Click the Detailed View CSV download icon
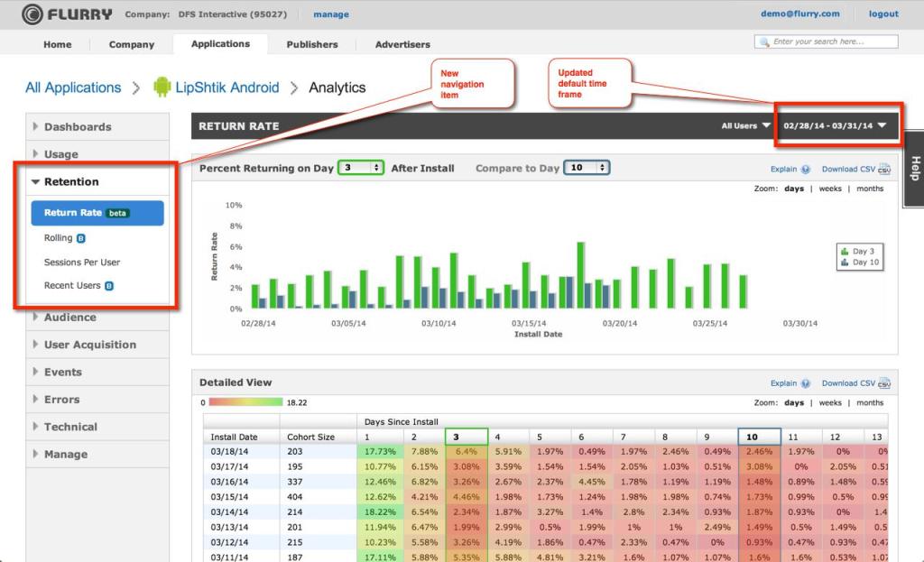Viewport: 924px width, 562px height. 884,383
